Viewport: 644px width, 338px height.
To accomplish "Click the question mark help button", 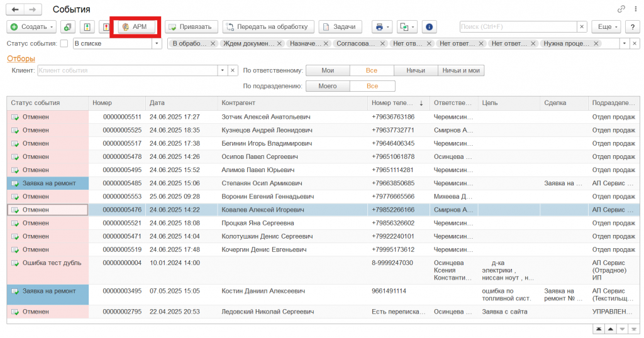I will click(x=631, y=27).
